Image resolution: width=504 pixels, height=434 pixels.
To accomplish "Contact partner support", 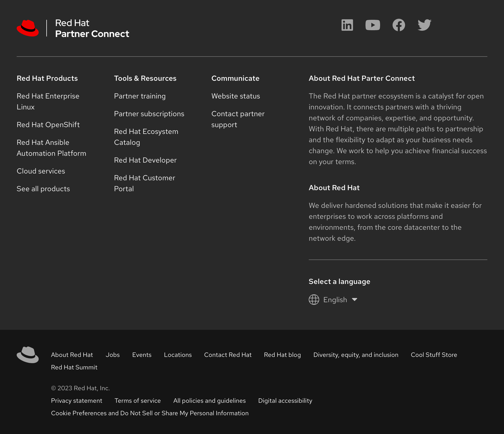I will (238, 119).
